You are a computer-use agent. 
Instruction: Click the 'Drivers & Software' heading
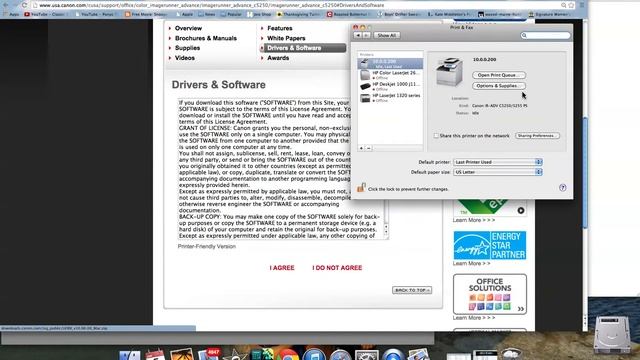218,84
